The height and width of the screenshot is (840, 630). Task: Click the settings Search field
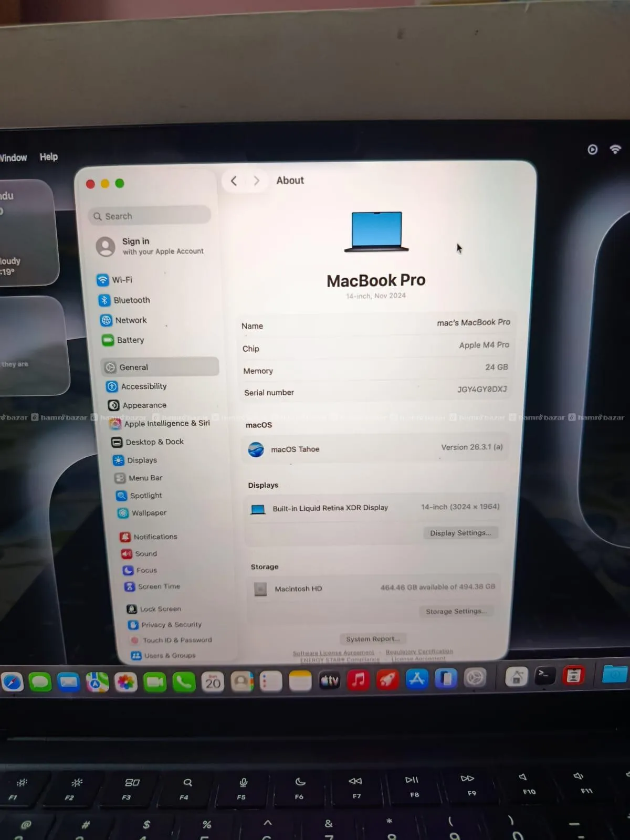[150, 216]
